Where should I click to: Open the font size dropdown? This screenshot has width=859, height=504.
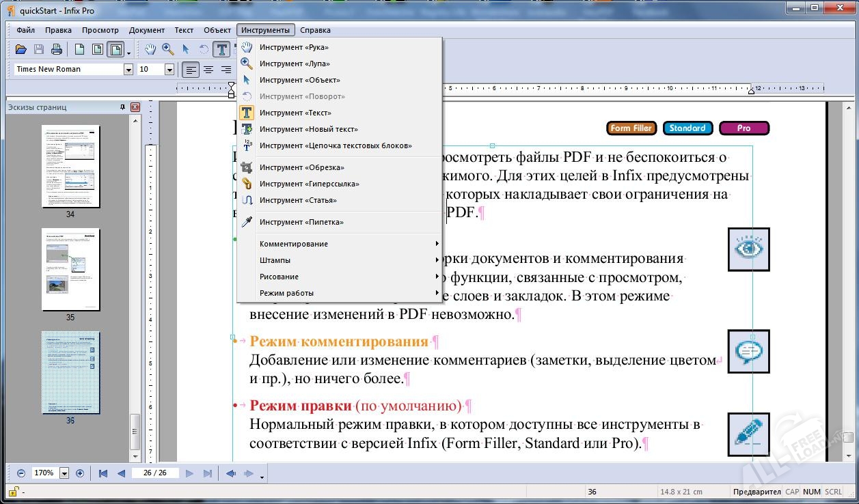[x=169, y=70]
